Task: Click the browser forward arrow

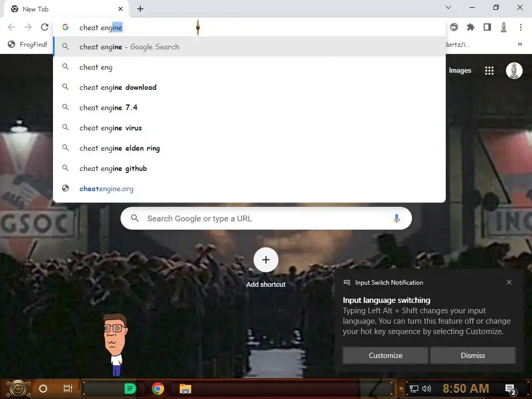Action: coord(28,27)
